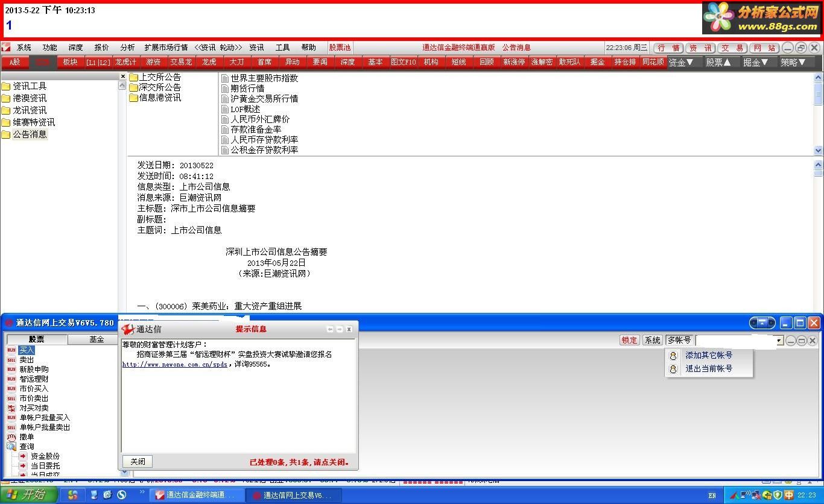The height and width of the screenshot is (504, 824).
Task: Click the 买入 BUY icon
Action: coord(11,350)
